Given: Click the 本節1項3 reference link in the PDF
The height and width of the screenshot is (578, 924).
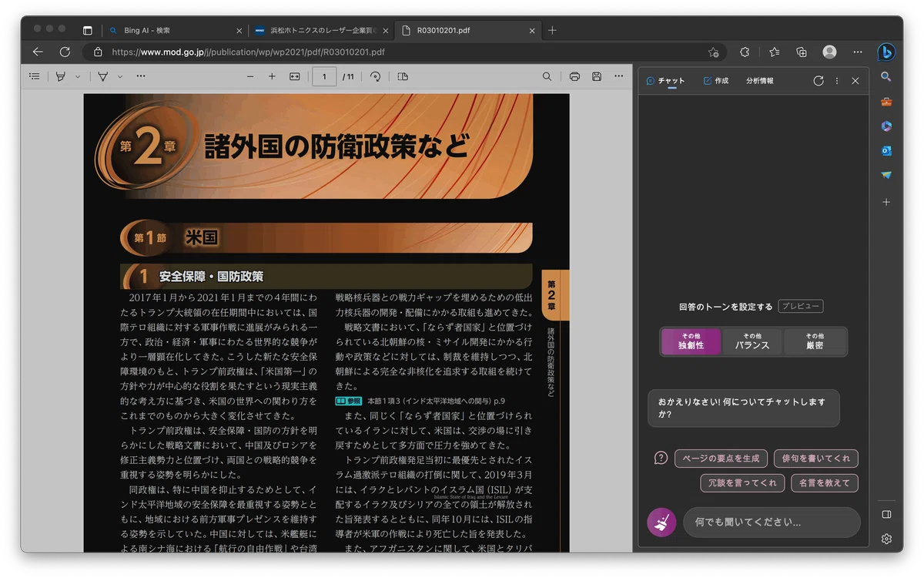Looking at the screenshot, I should tap(436, 401).
